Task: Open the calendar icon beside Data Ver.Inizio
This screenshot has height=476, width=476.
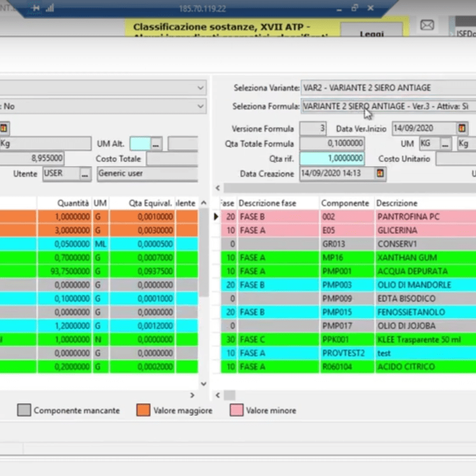Action: point(462,128)
